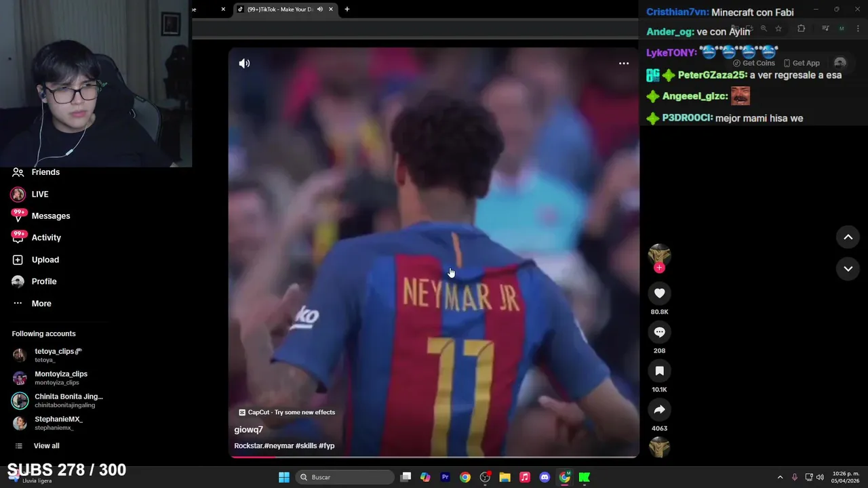Image resolution: width=868 pixels, height=488 pixels.
Task: Open the video's three-dot options menu
Action: click(x=624, y=63)
